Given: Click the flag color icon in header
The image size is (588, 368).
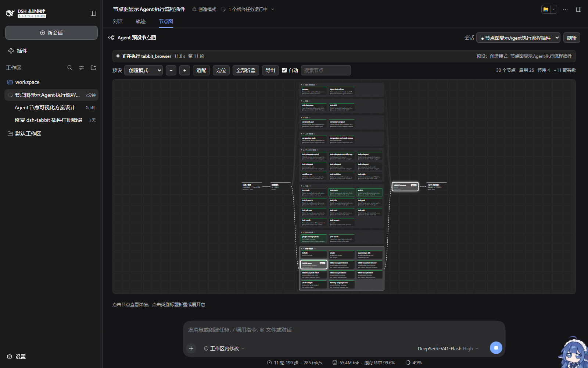Looking at the screenshot, I should 546,9.
